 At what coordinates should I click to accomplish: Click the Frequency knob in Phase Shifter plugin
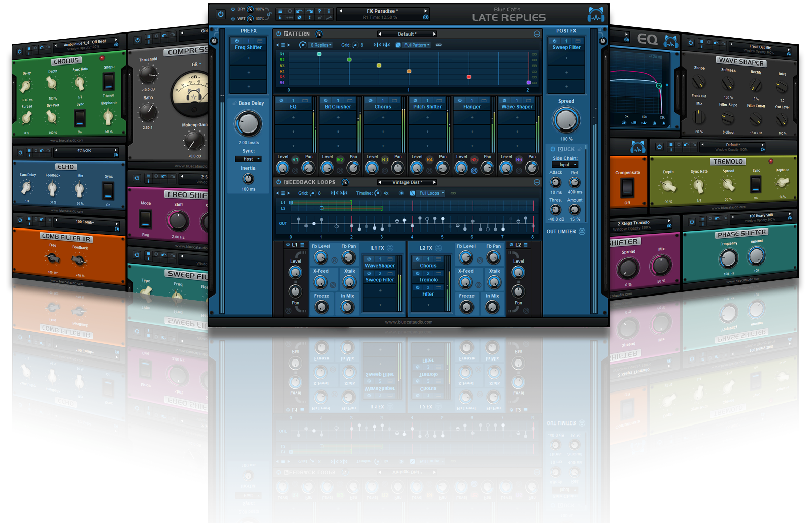[x=728, y=259]
